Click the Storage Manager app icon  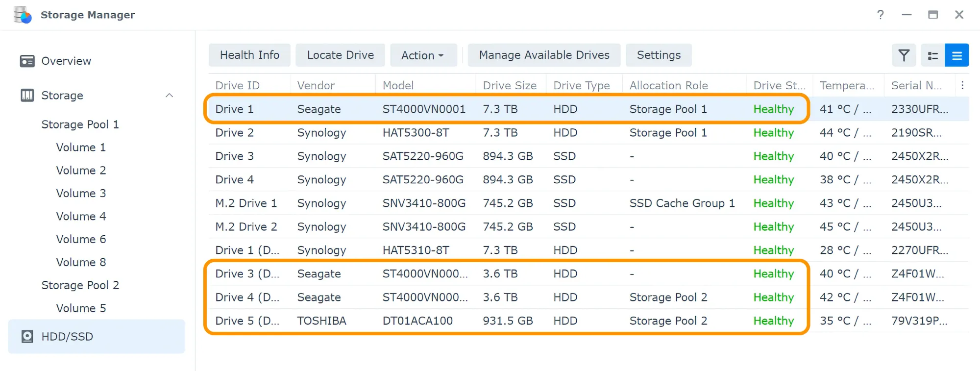coord(23,15)
